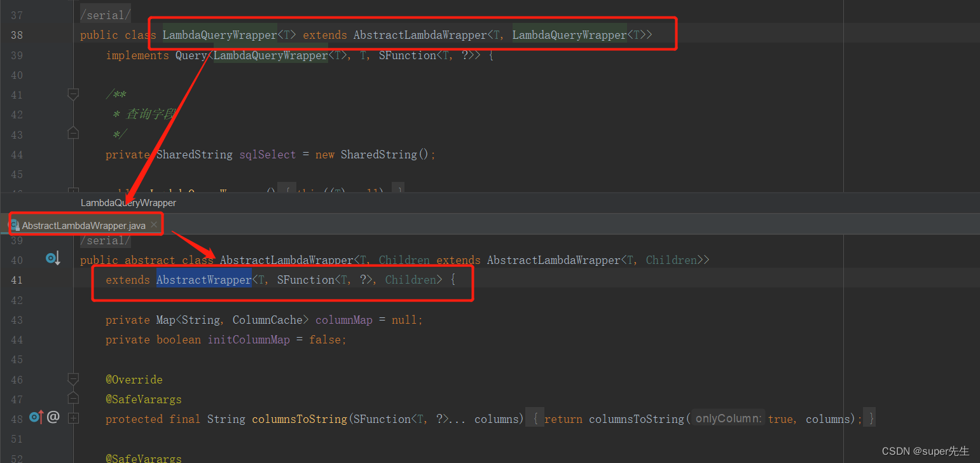Collapse the fold marker beside @SafeVarargs line 47
Screen dimensions: 980x463
73,398
